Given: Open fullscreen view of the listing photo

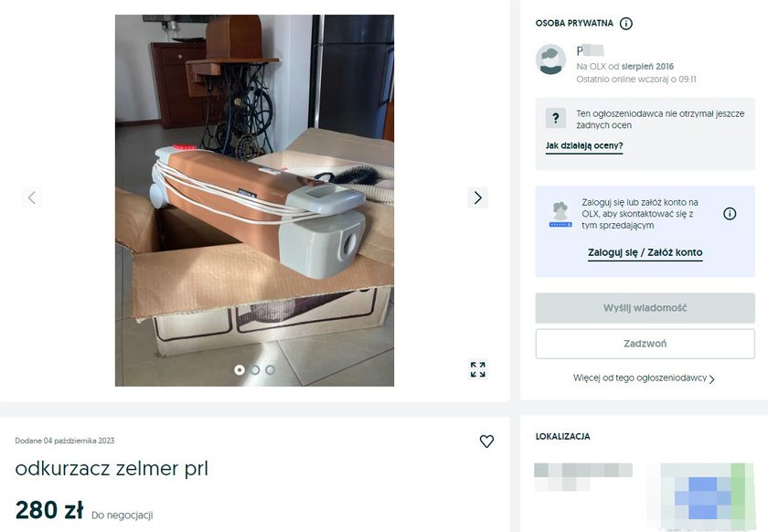Looking at the screenshot, I should pyautogui.click(x=477, y=370).
